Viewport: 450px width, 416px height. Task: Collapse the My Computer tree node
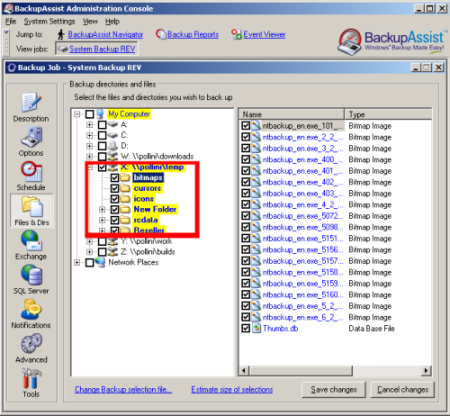point(77,114)
